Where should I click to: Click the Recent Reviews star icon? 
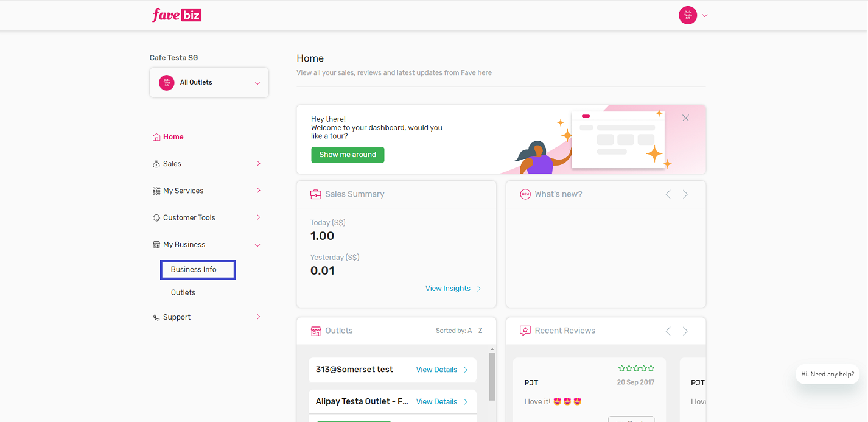click(525, 331)
